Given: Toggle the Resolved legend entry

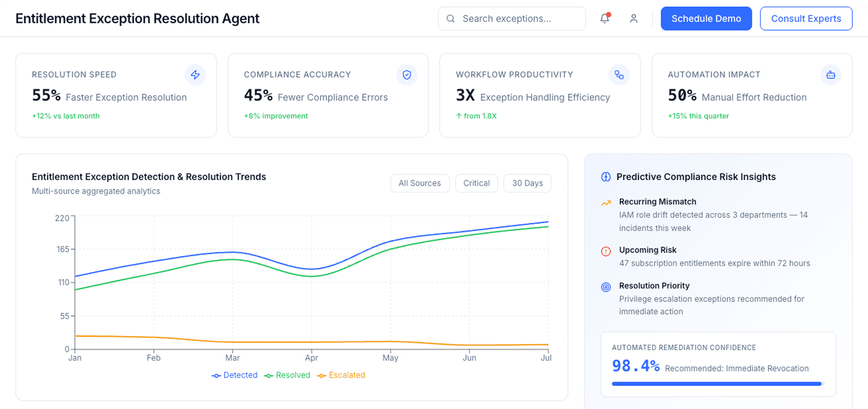Looking at the screenshot, I should click(x=287, y=375).
